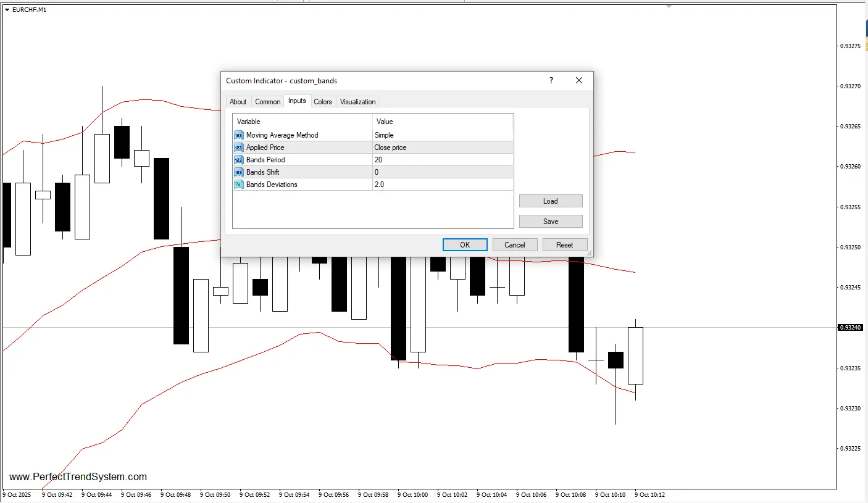Switch to the About tab
Viewport: 868px width, 503px height.
(238, 102)
